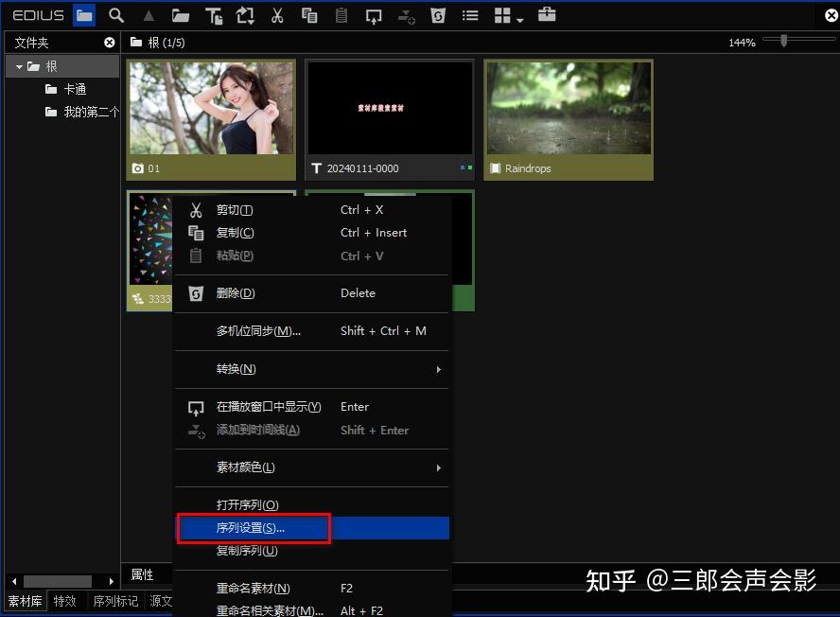The width and height of the screenshot is (840, 617).
Task: Click the thumbnail view toolbar icon
Action: point(501,15)
